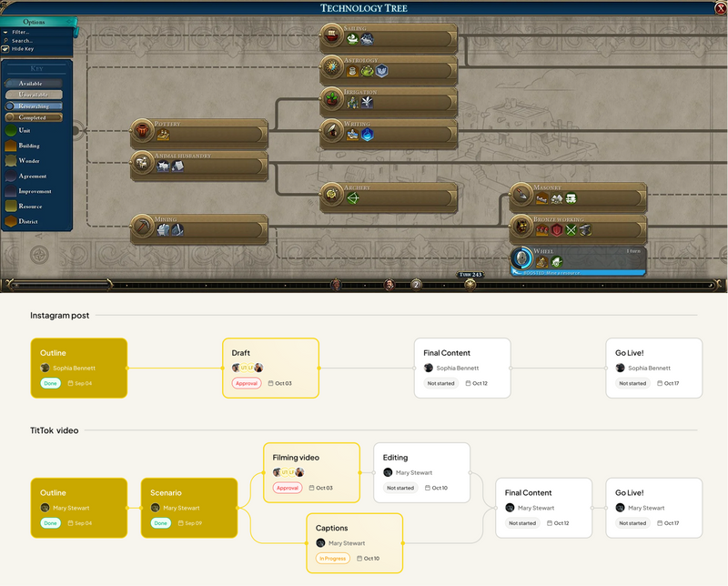The width and height of the screenshot is (728, 586).
Task: Click the Instagram post section heading
Action: pyautogui.click(x=59, y=315)
